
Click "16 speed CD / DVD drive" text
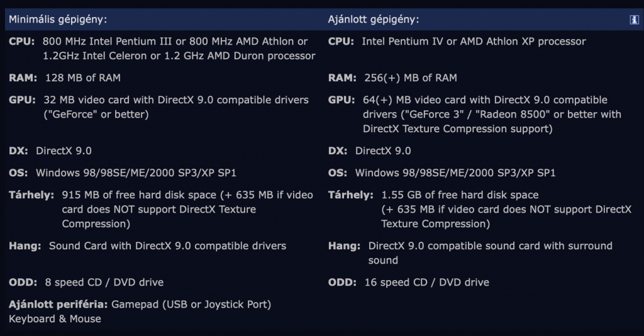point(427,283)
